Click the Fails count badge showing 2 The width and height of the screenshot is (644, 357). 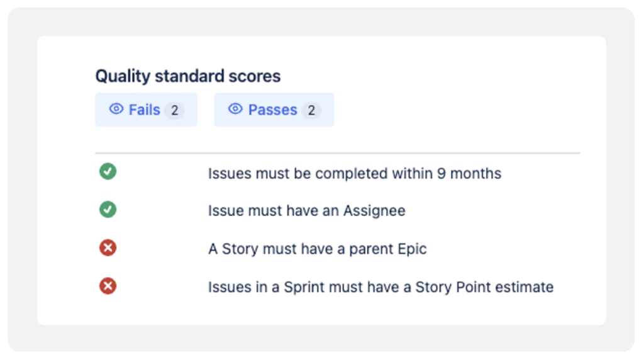pos(174,111)
